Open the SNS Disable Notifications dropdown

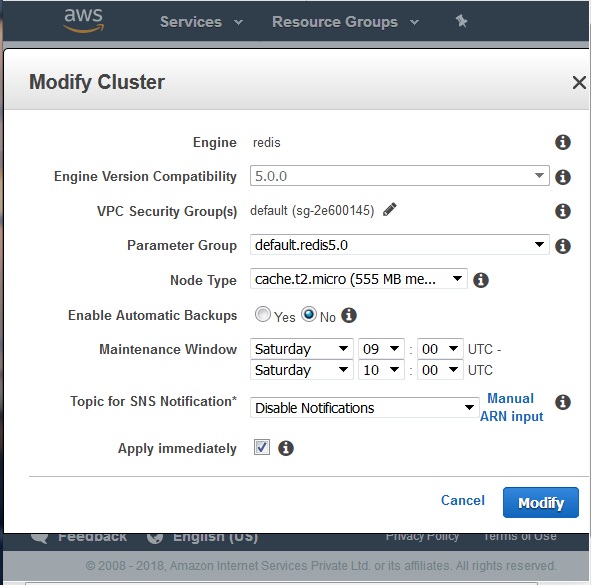click(364, 408)
